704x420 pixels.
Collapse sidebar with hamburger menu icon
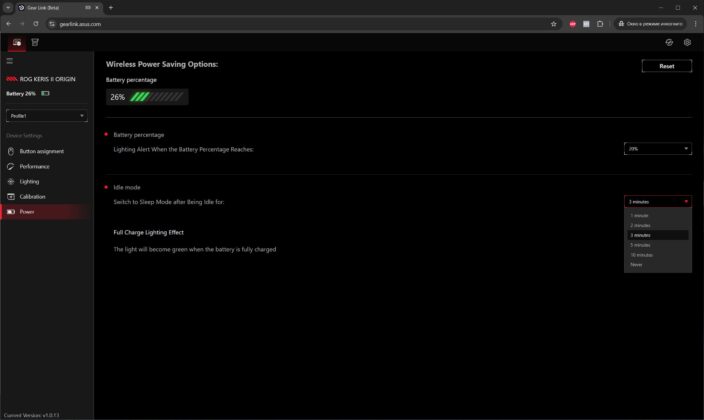9,61
